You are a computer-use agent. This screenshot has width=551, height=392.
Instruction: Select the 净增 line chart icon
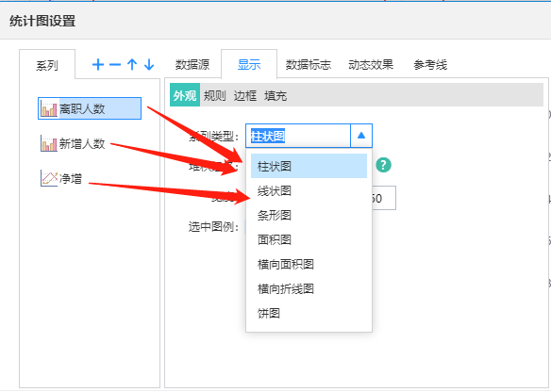coord(49,178)
